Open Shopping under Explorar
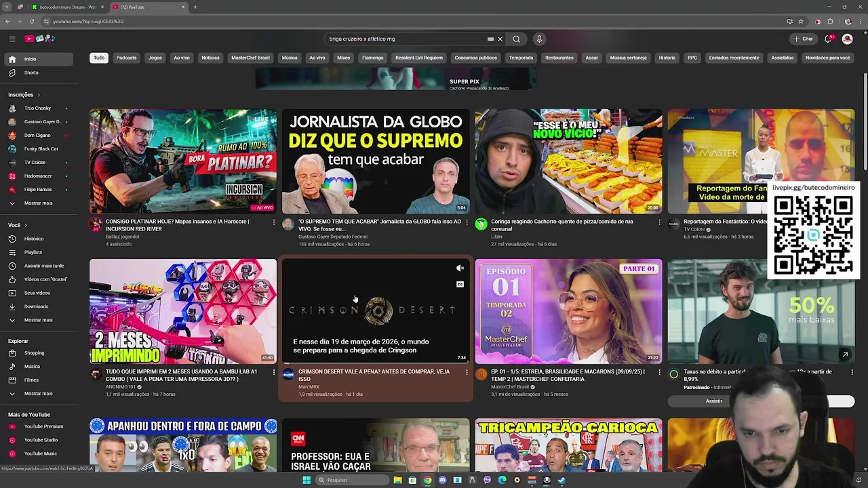 coord(39,353)
